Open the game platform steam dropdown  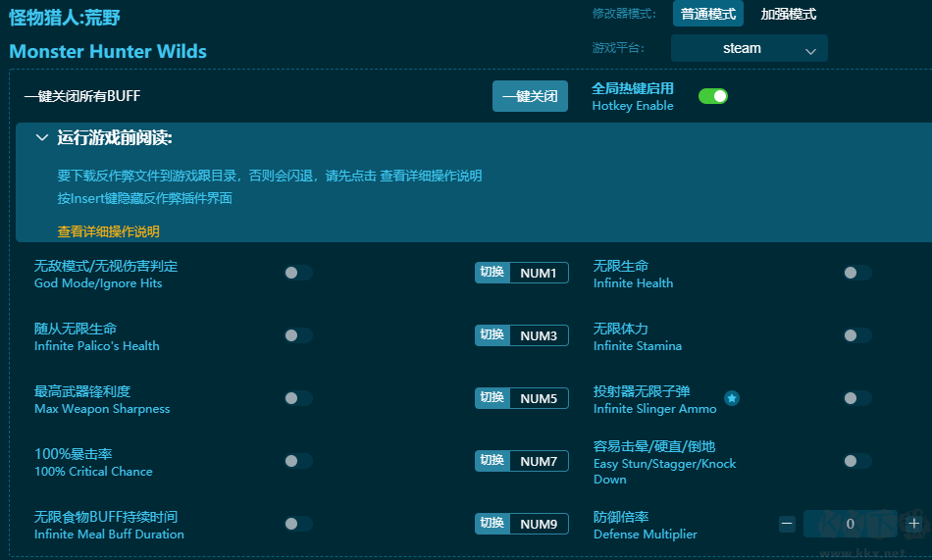(x=750, y=48)
